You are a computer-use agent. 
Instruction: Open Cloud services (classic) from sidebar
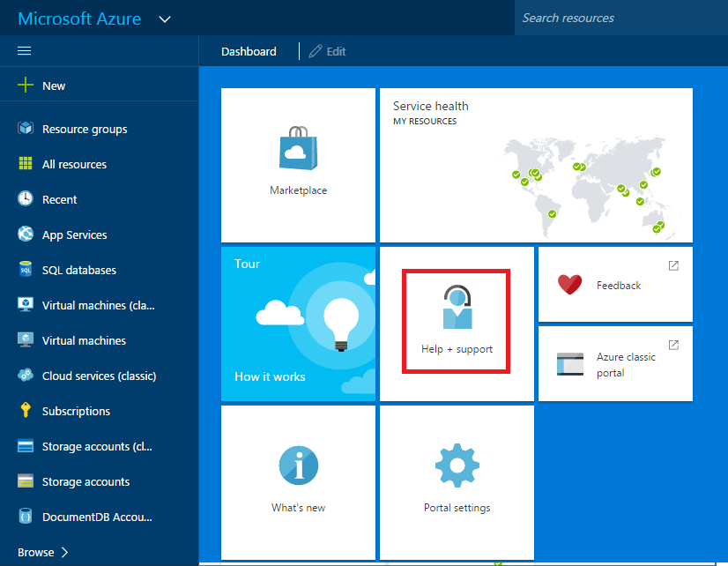pos(25,376)
